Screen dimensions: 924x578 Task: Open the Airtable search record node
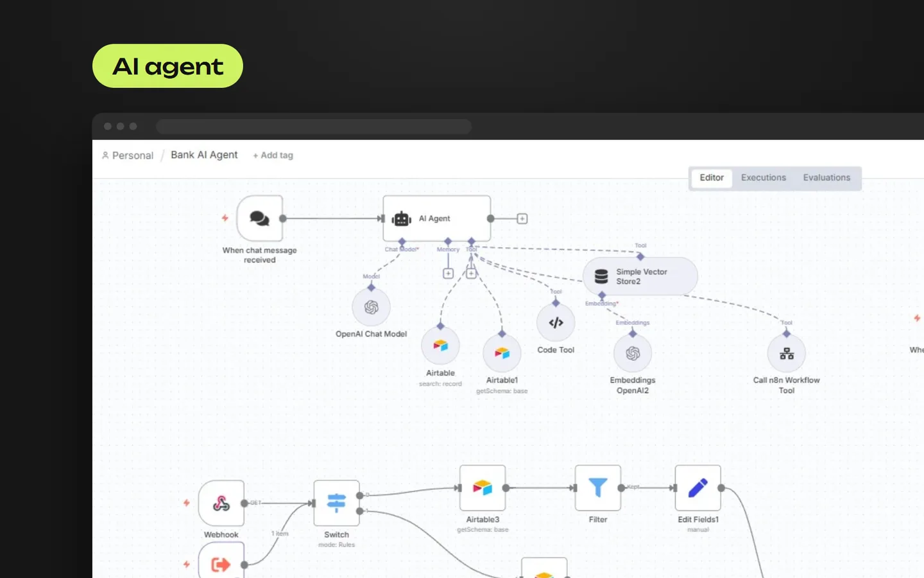[440, 346]
